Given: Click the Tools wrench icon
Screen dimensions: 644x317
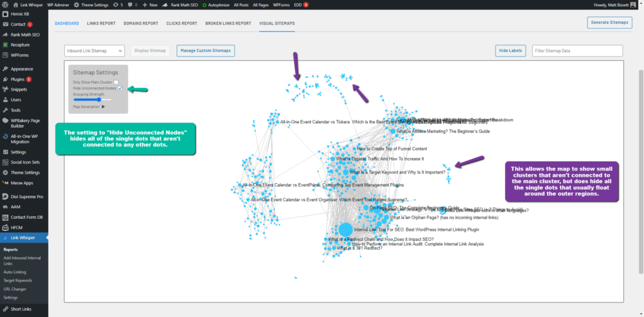Looking at the screenshot, I should pyautogui.click(x=5, y=110).
